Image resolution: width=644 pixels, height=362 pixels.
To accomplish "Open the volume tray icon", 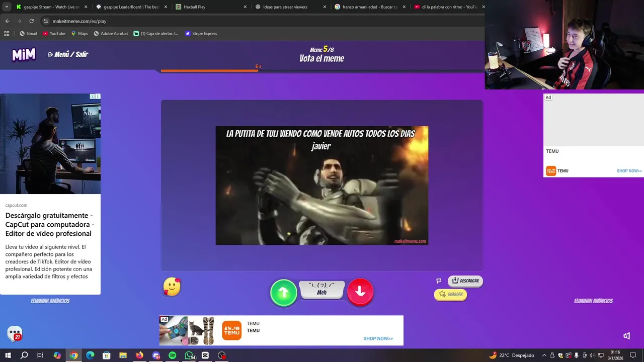I will click(592, 355).
